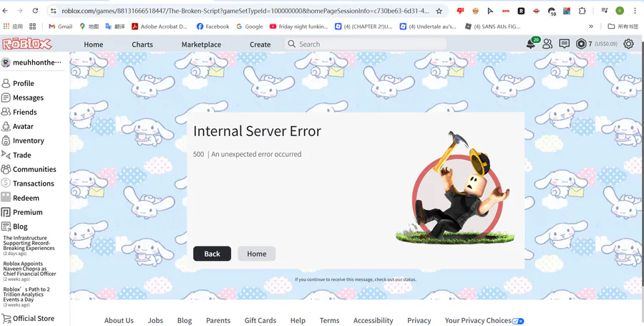Click the Inventory sidebar icon
The height and width of the screenshot is (326, 644).
[x=6, y=140]
